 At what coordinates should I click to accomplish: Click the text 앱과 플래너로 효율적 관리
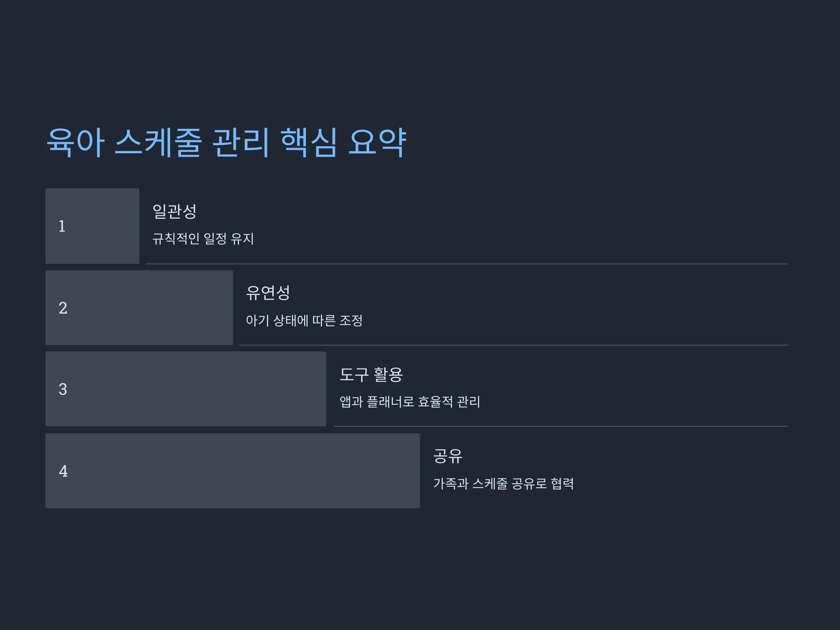pos(410,402)
